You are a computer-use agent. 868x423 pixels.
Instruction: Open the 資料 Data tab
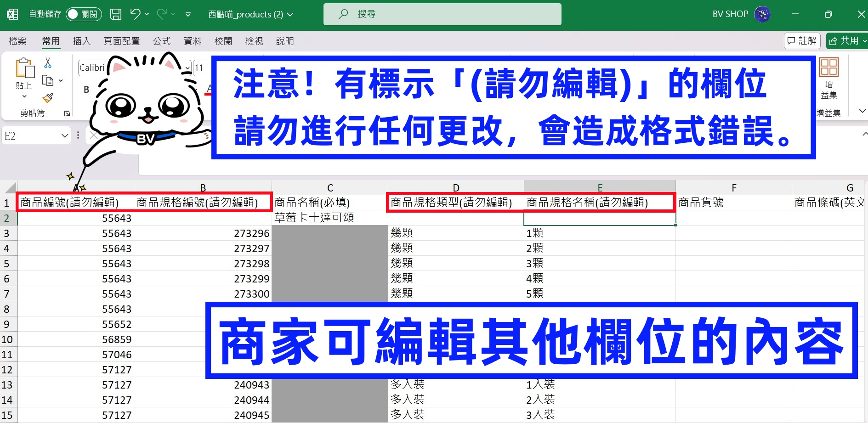193,41
